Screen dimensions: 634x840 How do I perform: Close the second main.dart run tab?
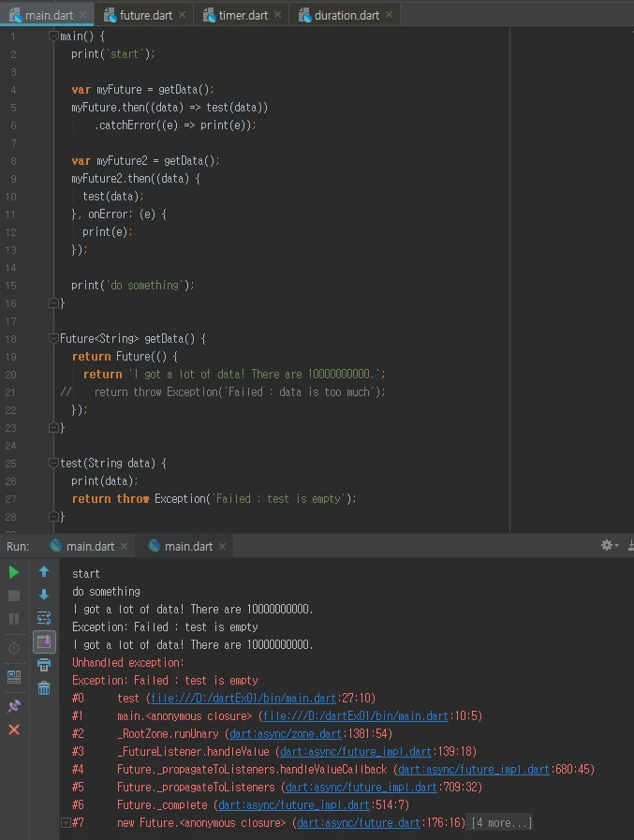(x=222, y=547)
